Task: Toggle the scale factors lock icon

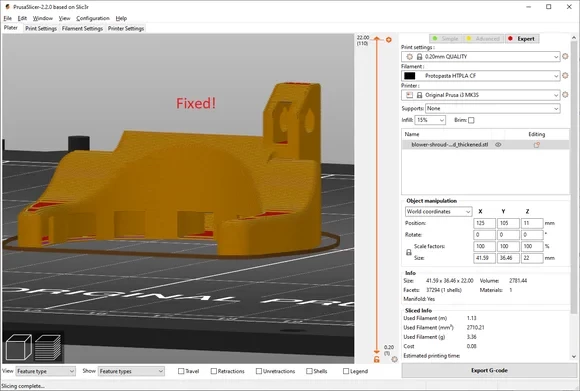Action: click(x=409, y=252)
